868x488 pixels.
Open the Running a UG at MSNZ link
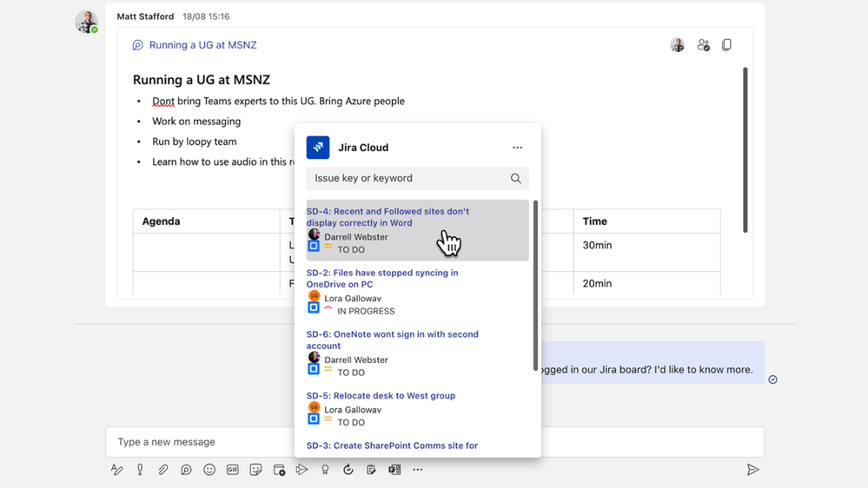point(202,45)
